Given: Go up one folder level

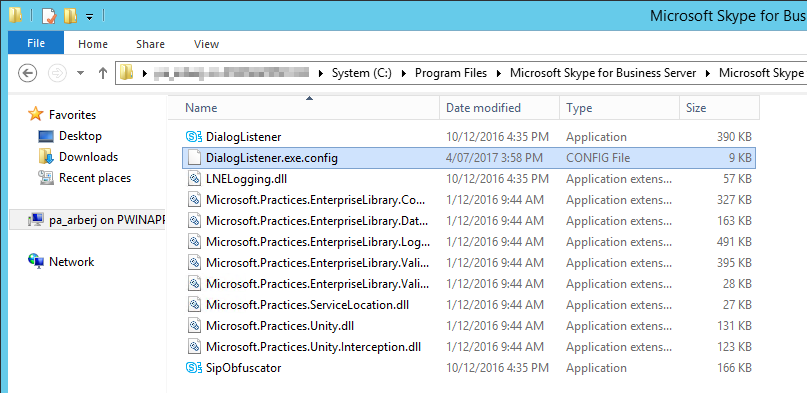Looking at the screenshot, I should click(102, 73).
